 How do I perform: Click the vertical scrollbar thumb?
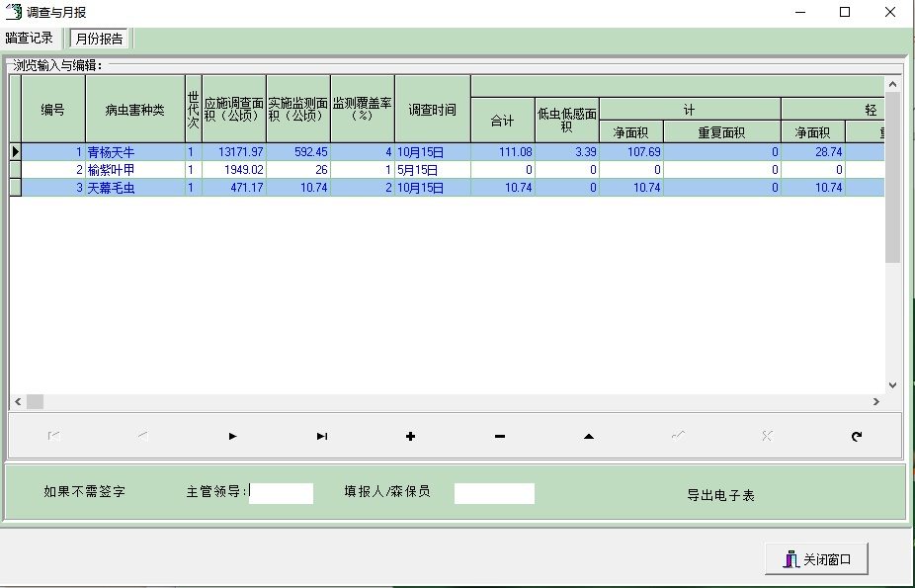click(892, 178)
